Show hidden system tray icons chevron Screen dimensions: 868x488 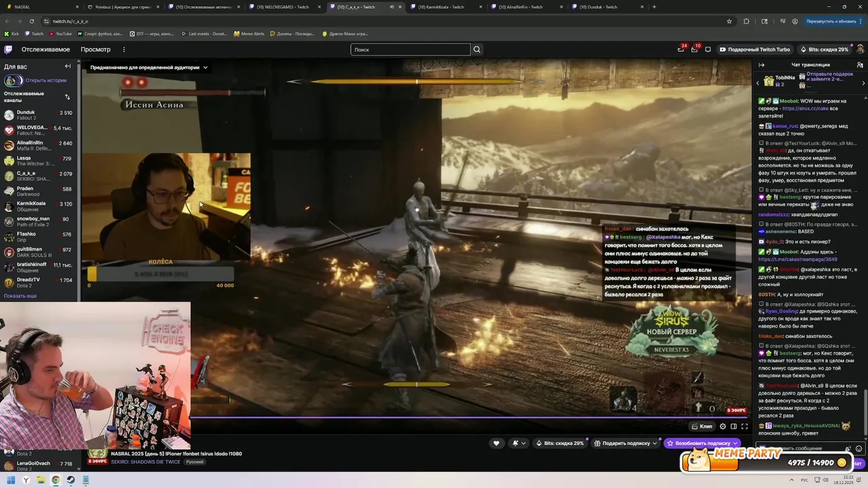(791, 480)
